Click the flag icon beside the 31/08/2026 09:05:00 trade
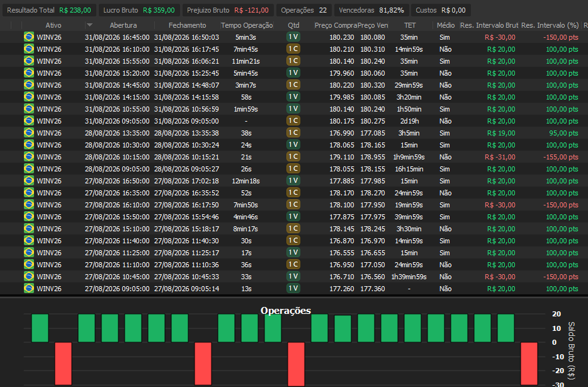The image size is (588, 387). click(x=29, y=121)
